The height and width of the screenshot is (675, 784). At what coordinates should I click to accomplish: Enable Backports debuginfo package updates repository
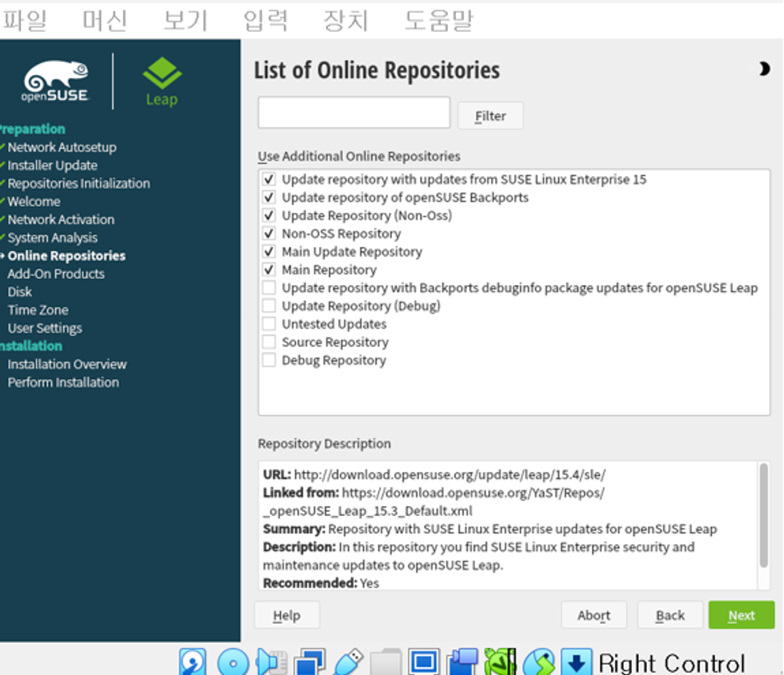[x=269, y=288]
